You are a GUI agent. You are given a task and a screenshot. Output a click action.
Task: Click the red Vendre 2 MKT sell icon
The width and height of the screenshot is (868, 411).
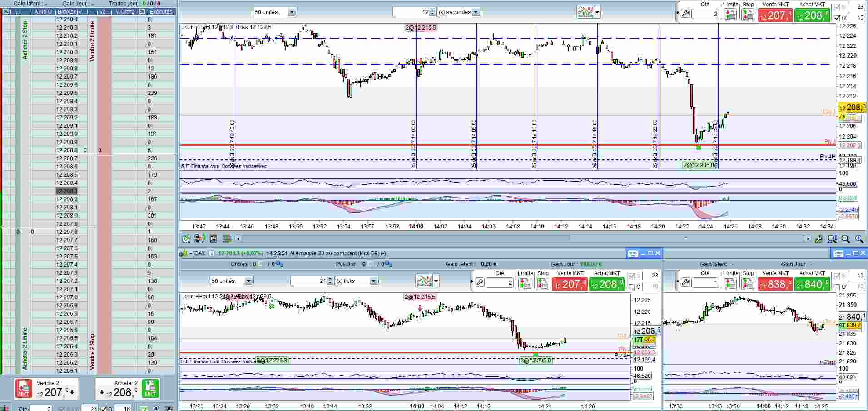(x=23, y=388)
